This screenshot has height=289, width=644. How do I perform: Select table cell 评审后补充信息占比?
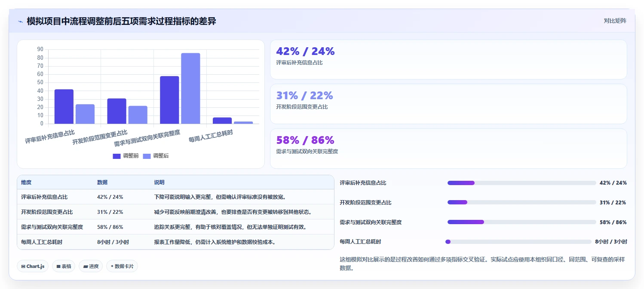click(x=44, y=197)
